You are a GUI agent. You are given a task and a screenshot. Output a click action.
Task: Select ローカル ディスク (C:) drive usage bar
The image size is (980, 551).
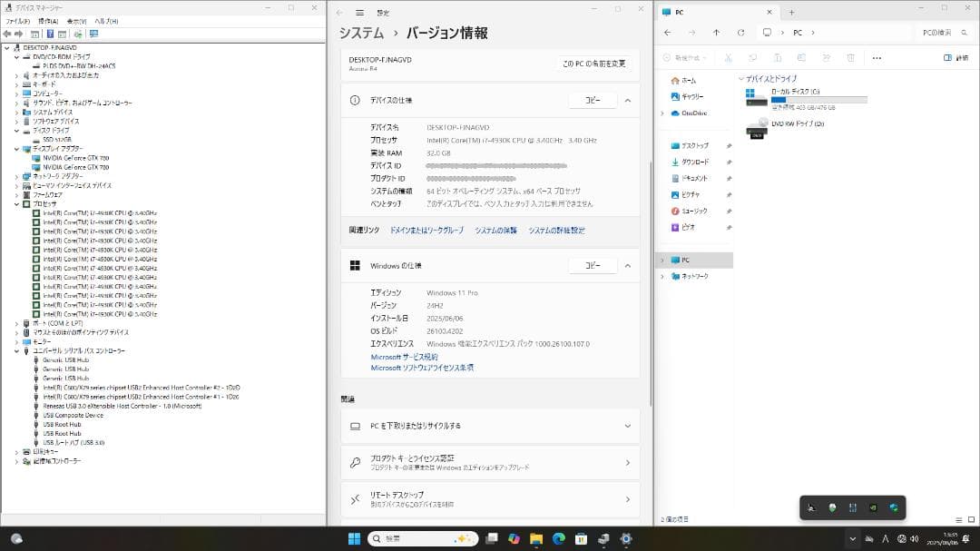pos(818,100)
